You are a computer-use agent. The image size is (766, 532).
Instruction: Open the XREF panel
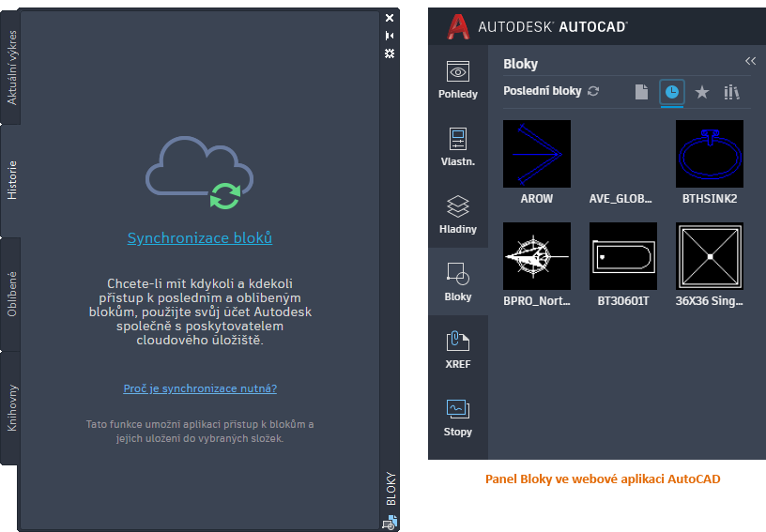click(x=458, y=349)
